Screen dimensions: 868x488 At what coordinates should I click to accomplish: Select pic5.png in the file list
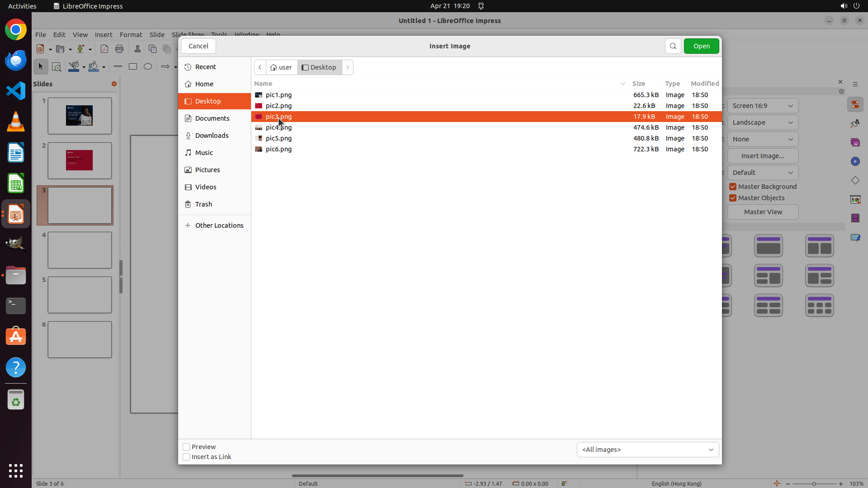point(278,138)
